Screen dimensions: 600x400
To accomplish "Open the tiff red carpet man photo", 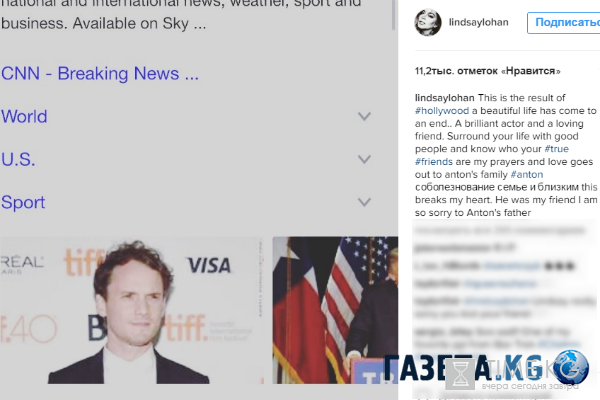I will [132, 310].
